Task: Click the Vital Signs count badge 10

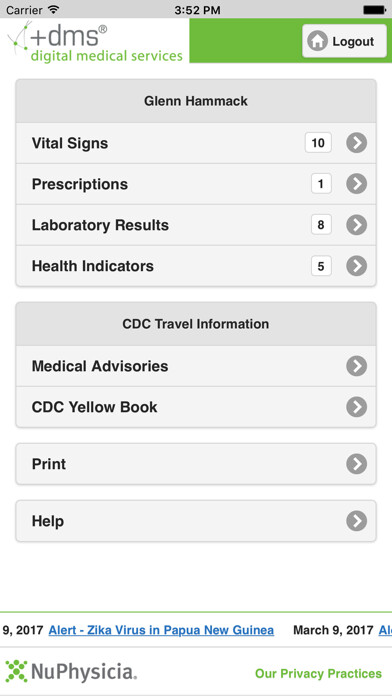Action: pyautogui.click(x=318, y=143)
